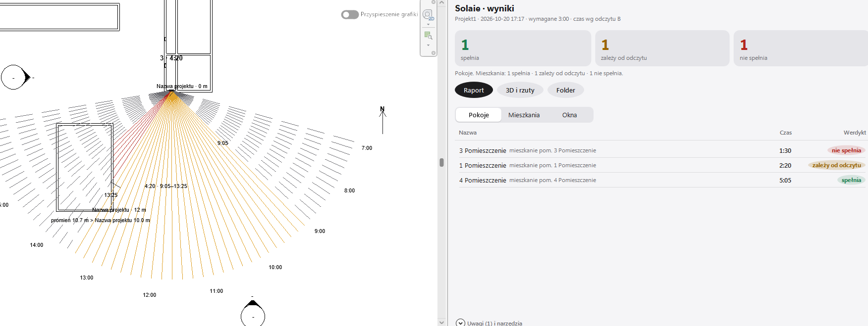The image size is (868, 326).
Task: Click 'mieszkanie pom. 4 Pomieszczenie' description
Action: (552, 180)
